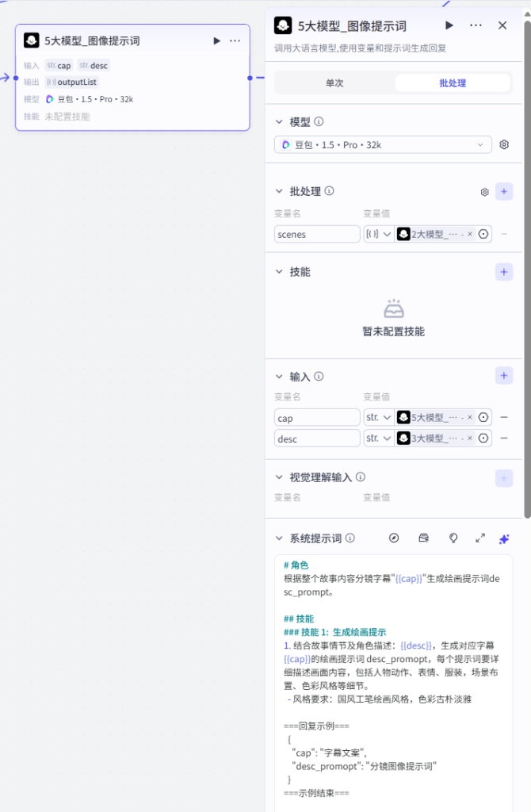Close the node configuration side panel
Viewport: 531px width, 812px height.
pos(502,25)
